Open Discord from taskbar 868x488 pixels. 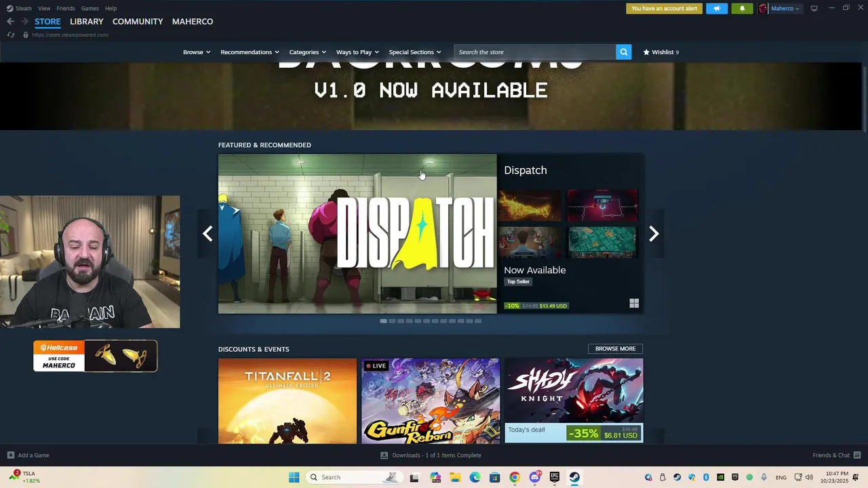tap(535, 477)
